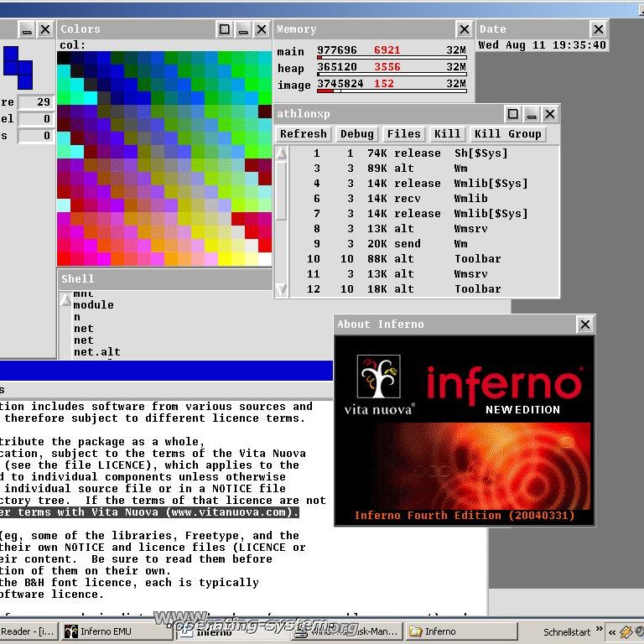Select process 7 Wmlib[$Sys] row

coord(423,214)
